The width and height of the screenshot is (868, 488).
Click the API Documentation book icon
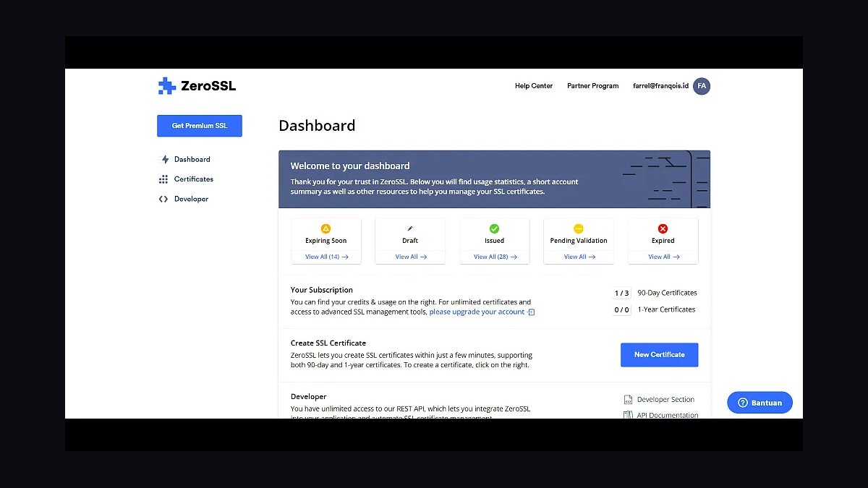point(628,415)
